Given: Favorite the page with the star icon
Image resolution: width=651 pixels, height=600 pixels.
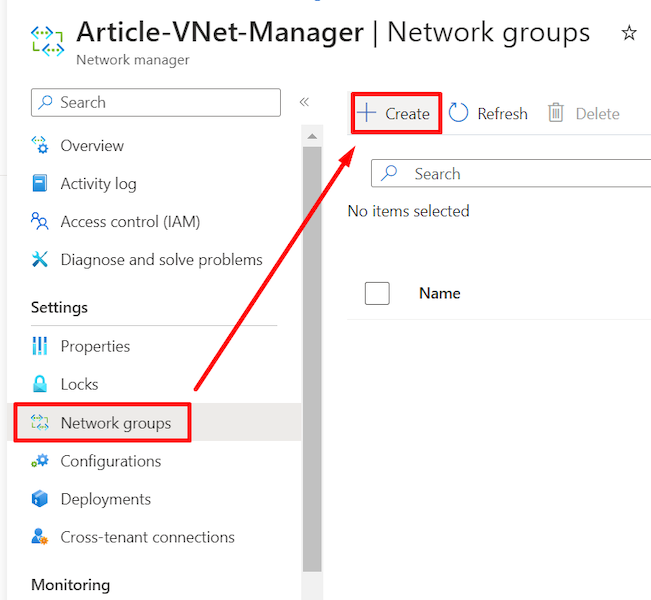Looking at the screenshot, I should (x=629, y=33).
